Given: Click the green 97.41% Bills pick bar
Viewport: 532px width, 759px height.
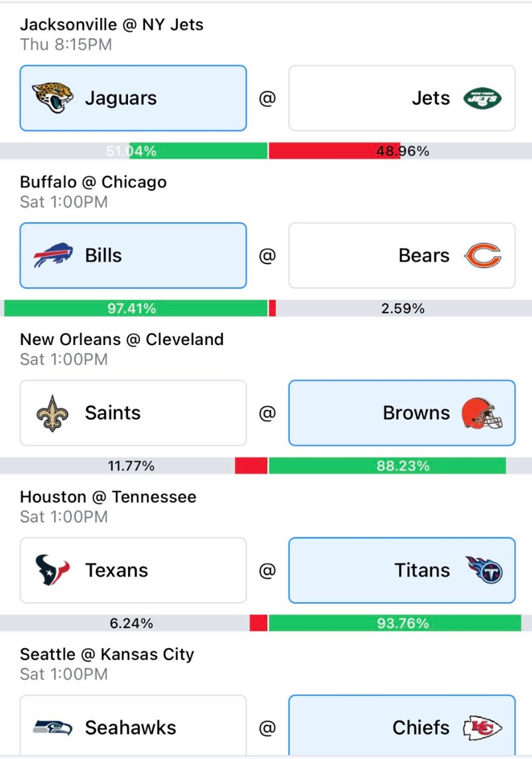Looking at the screenshot, I should tap(135, 309).
